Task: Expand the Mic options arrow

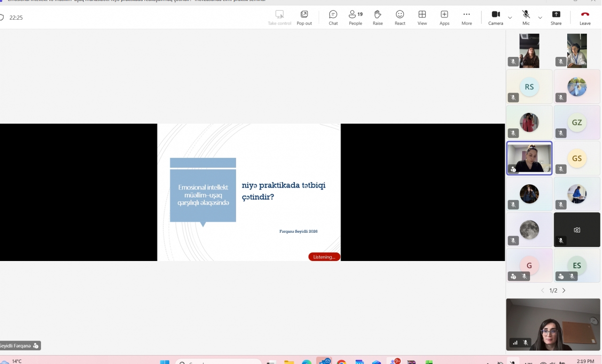Action: pos(540,18)
